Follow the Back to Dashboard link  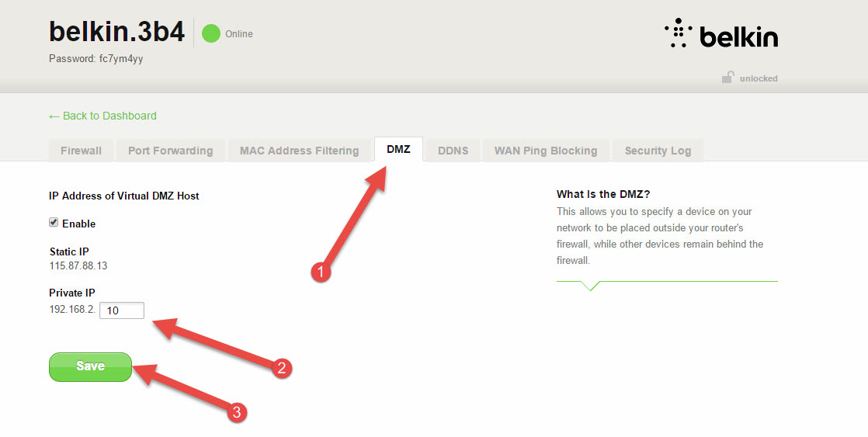coord(102,116)
